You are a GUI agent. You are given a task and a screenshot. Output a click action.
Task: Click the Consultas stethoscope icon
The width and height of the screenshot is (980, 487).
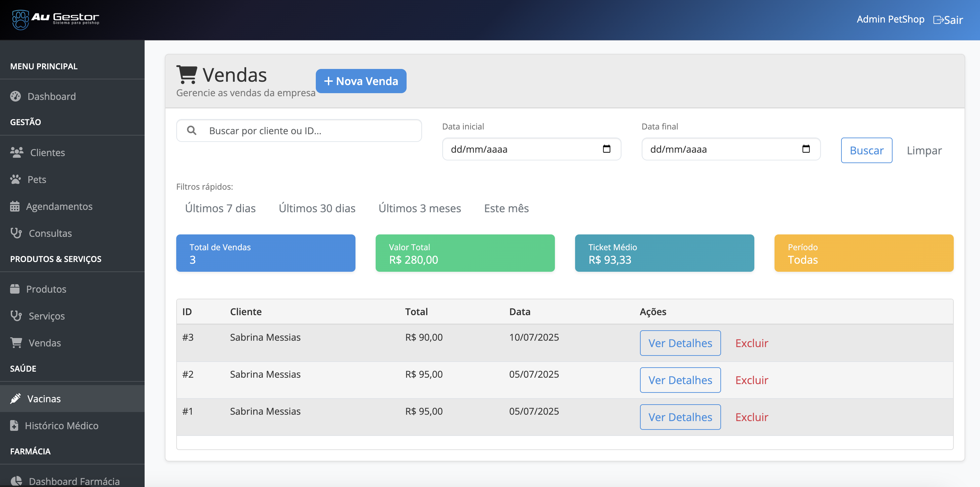16,233
